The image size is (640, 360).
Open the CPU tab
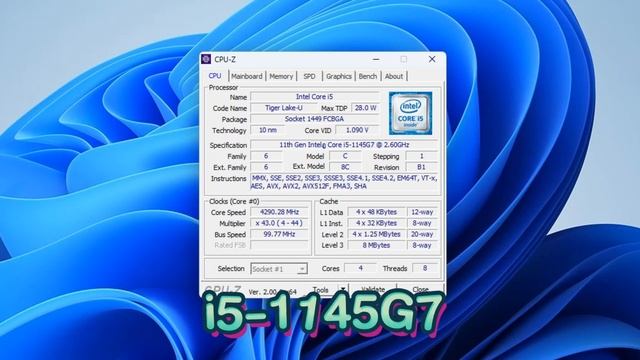click(x=215, y=76)
